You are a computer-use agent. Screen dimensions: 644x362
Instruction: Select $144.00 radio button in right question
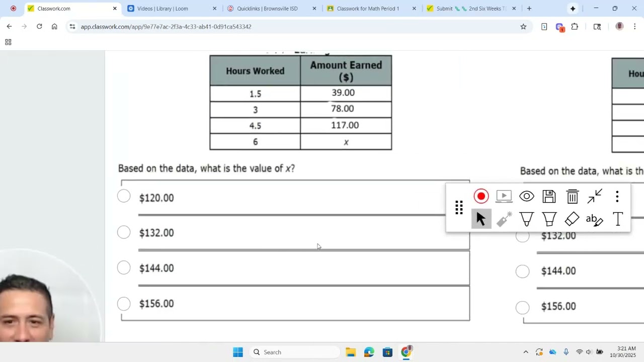point(523,271)
